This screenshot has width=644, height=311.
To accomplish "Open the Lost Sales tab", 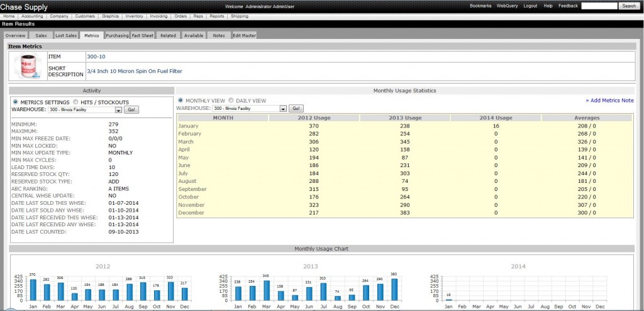I will (x=66, y=36).
